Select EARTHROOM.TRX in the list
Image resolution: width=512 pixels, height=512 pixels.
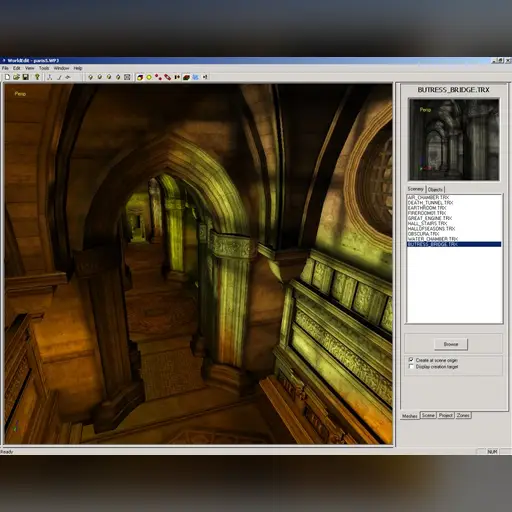(x=454, y=208)
